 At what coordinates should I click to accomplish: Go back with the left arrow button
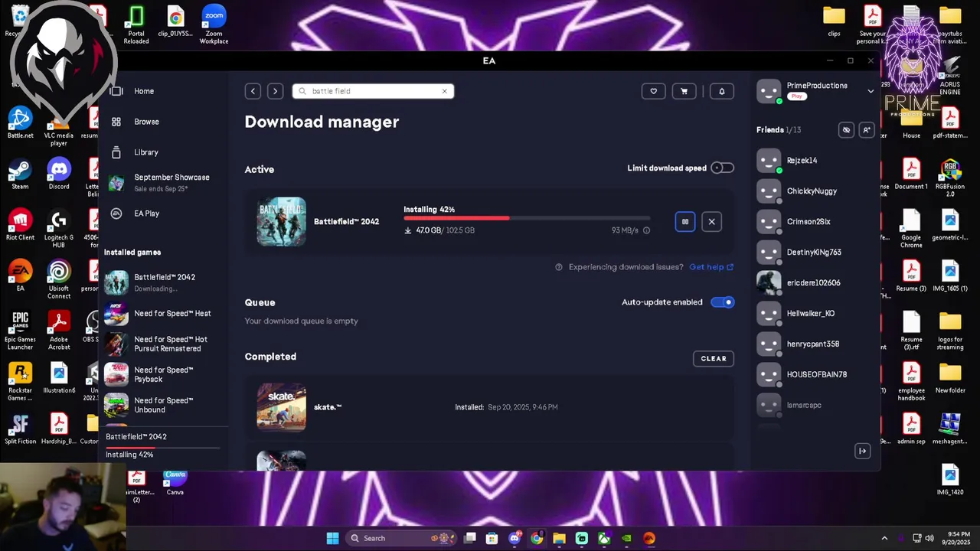[x=253, y=91]
